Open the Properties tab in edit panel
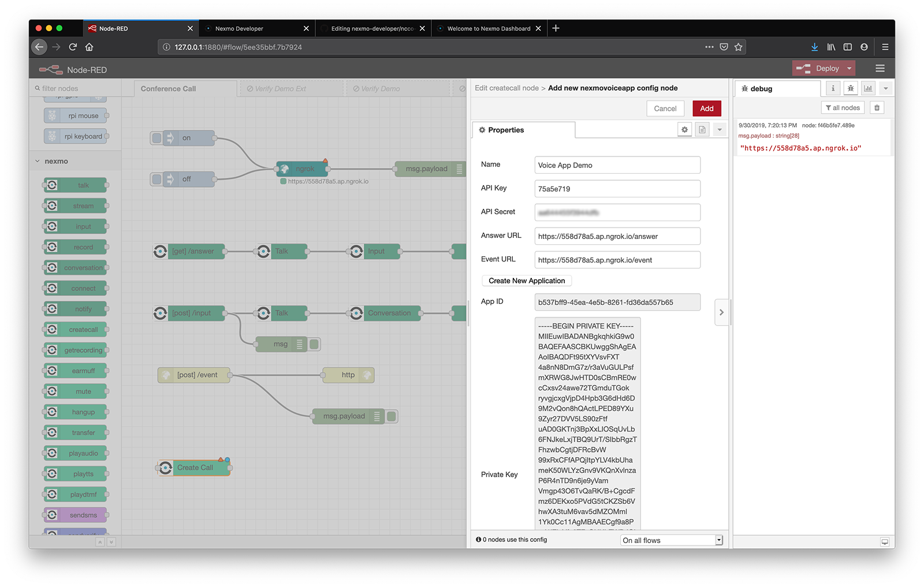The image size is (924, 587). (523, 130)
